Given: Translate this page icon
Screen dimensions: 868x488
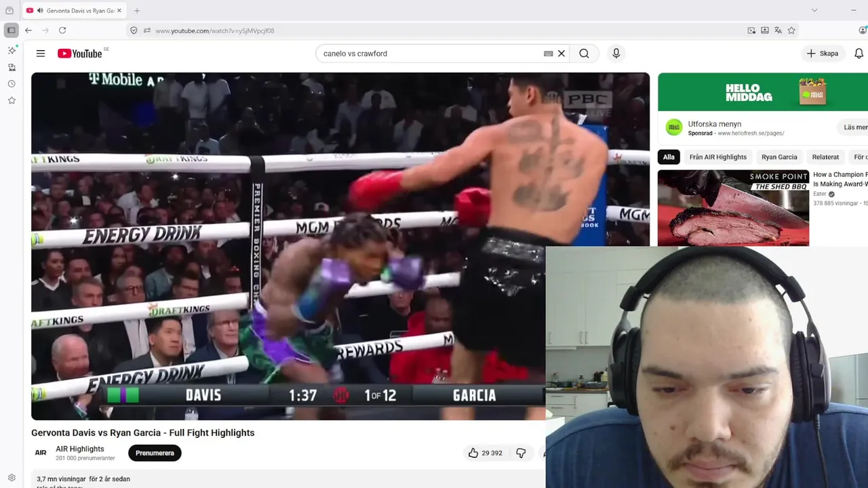Looking at the screenshot, I should pos(778,30).
